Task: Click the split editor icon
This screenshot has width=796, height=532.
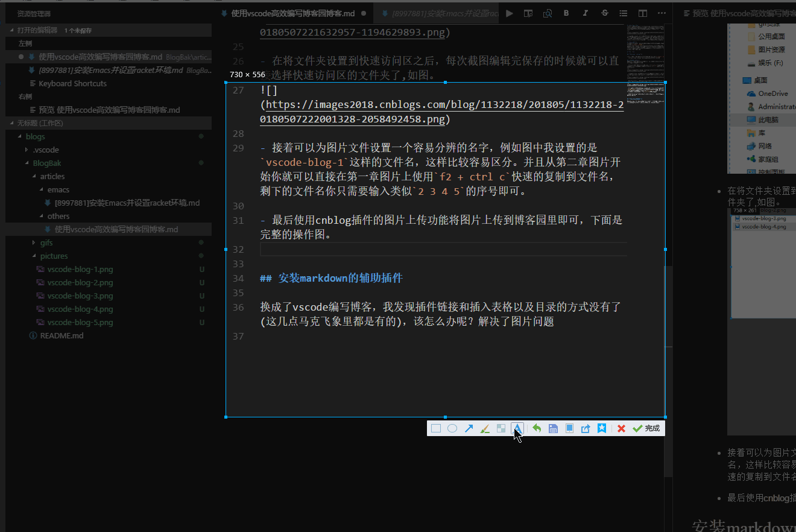Action: click(x=643, y=13)
